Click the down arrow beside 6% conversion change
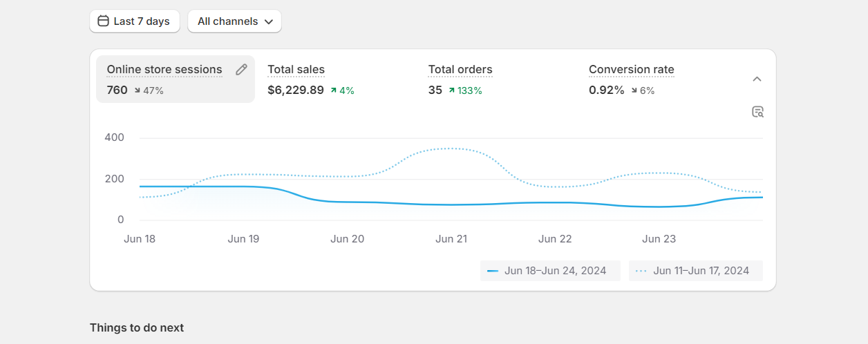Image resolution: width=868 pixels, height=344 pixels. (x=634, y=90)
